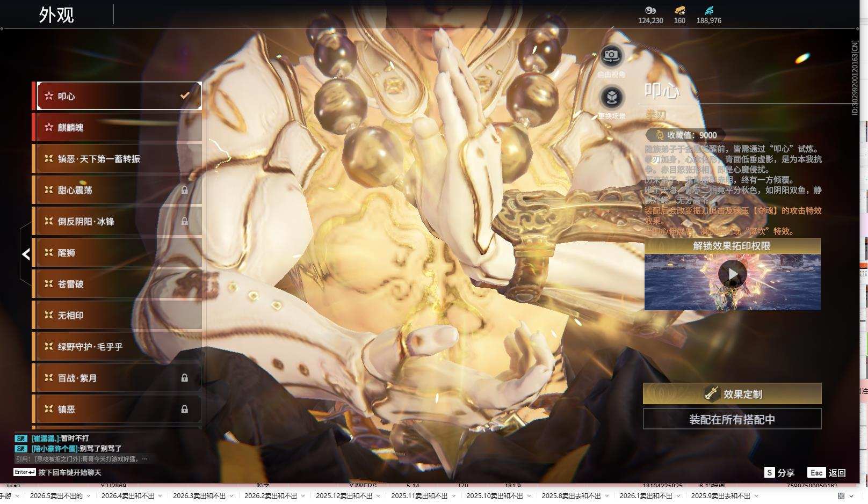Open dropdown arrow of 2025.8卖出去和不出 sheet tab

pyautogui.click(x=607, y=496)
